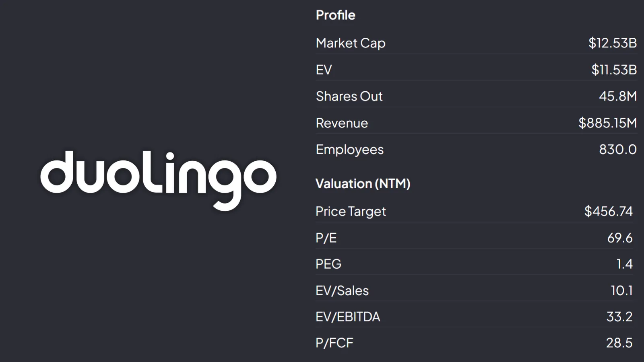Select the 830.0 employees value
Viewport: 644px width, 362px height.
618,149
